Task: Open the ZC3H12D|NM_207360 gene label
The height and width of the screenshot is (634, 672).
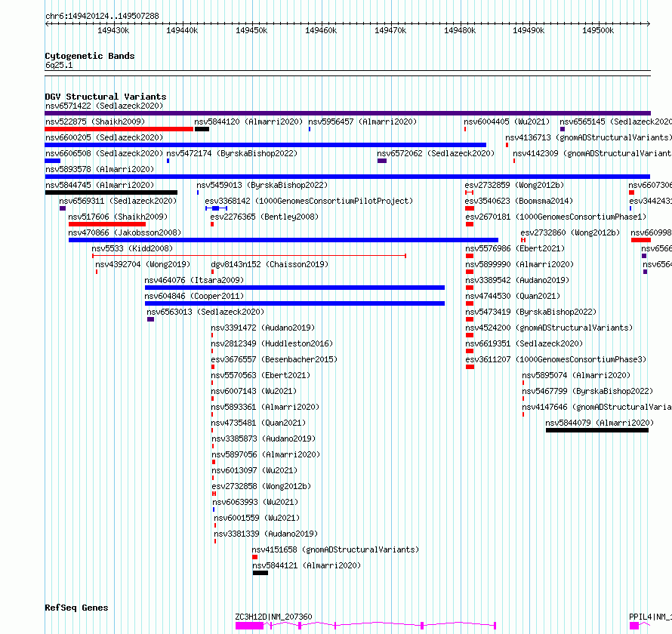Action: [273, 617]
